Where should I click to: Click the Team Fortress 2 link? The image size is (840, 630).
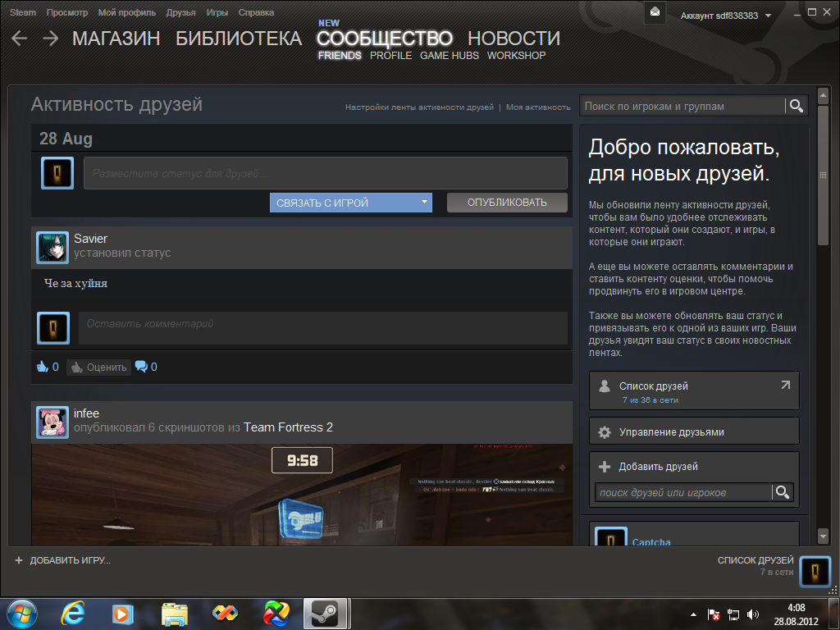(288, 427)
